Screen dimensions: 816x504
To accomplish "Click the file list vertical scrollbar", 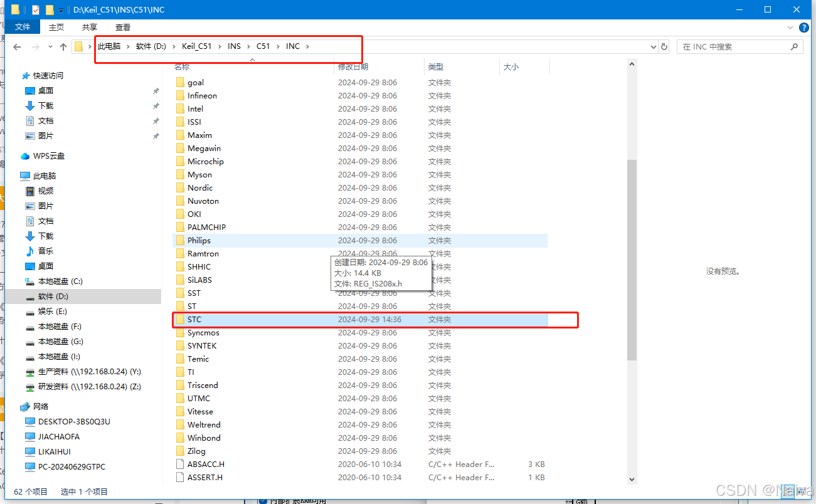I will point(632,260).
